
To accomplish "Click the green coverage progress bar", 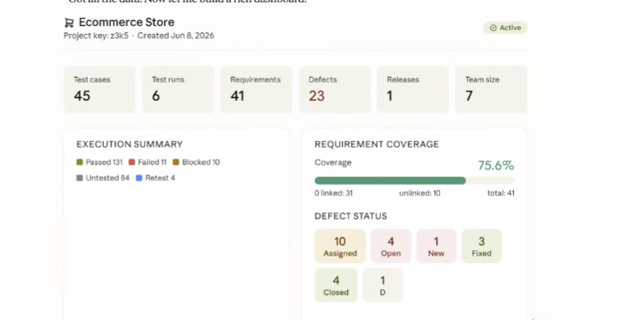I will click(x=390, y=181).
